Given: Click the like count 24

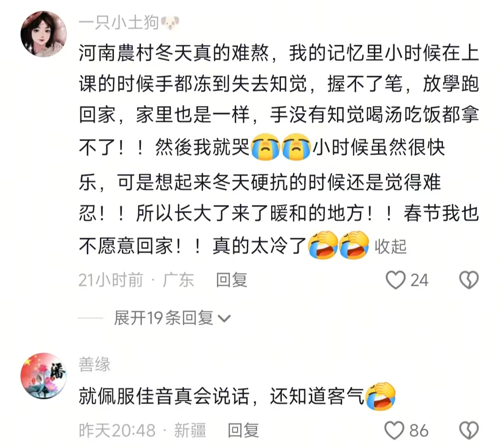Looking at the screenshot, I should (x=419, y=280).
